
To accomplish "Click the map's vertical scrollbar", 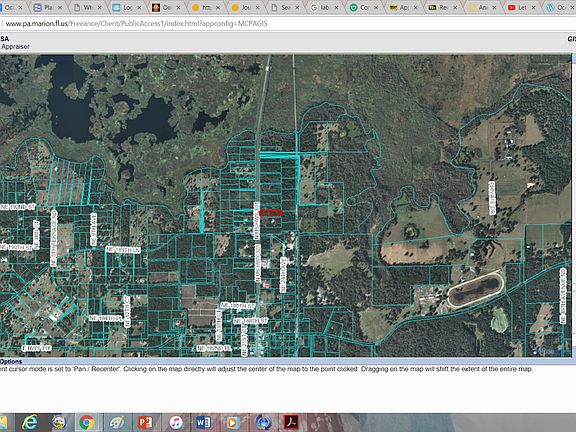I will coord(573,206).
